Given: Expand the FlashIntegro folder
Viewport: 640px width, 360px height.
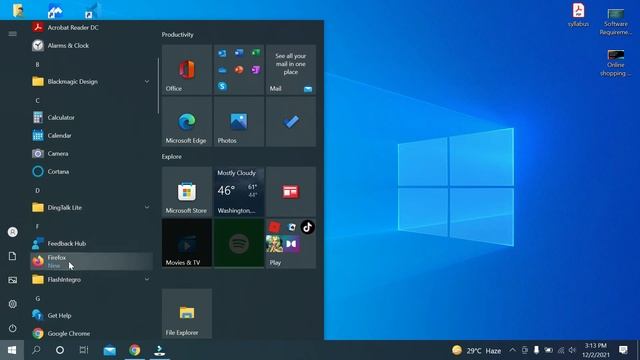Looking at the screenshot, I should tap(91, 280).
